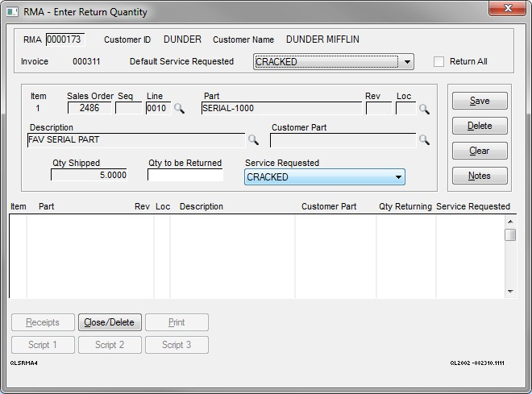The width and height of the screenshot is (532, 394).
Task: Click the Script 2 button
Action: 110,345
